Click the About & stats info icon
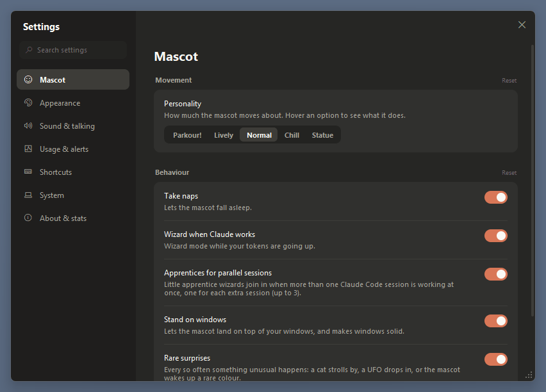 (x=28, y=218)
